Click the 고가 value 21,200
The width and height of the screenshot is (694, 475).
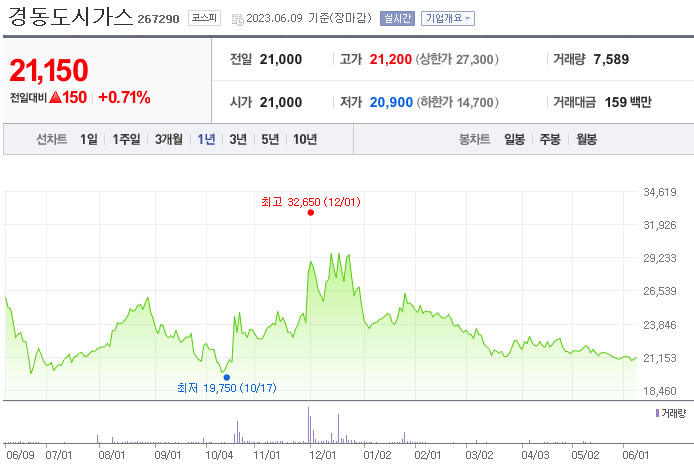coord(391,59)
